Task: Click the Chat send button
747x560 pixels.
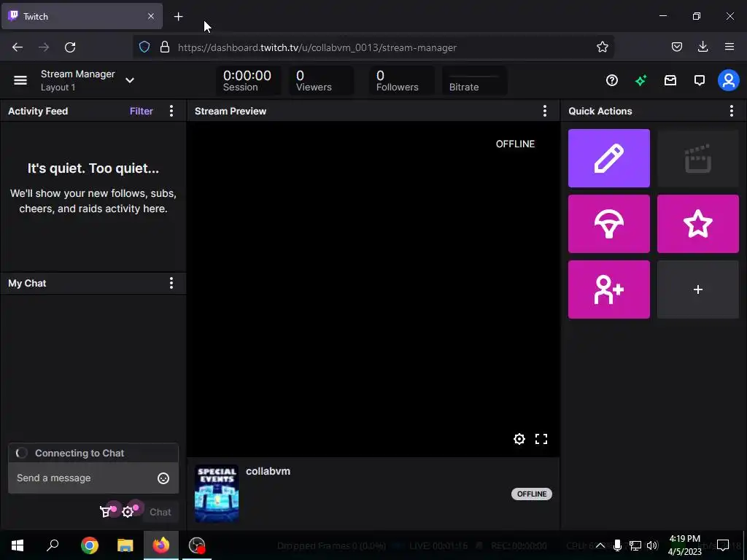Action: (160, 512)
